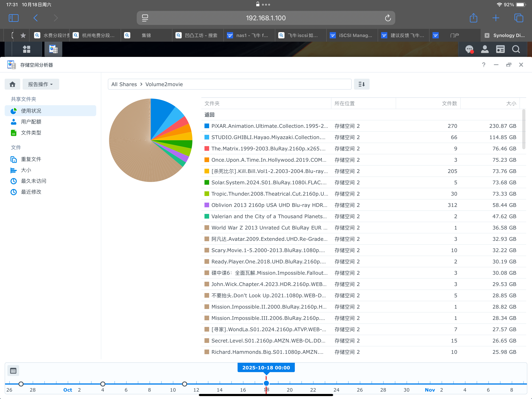The height and width of the screenshot is (399, 532).
Task: Click All Shares in the breadcrumb
Action: pyautogui.click(x=124, y=84)
